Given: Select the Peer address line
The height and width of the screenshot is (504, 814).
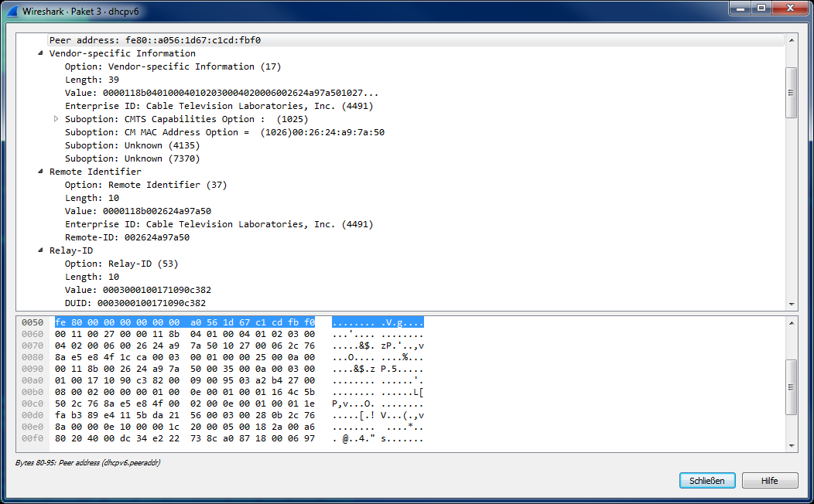Looking at the screenshot, I should click(x=160, y=40).
